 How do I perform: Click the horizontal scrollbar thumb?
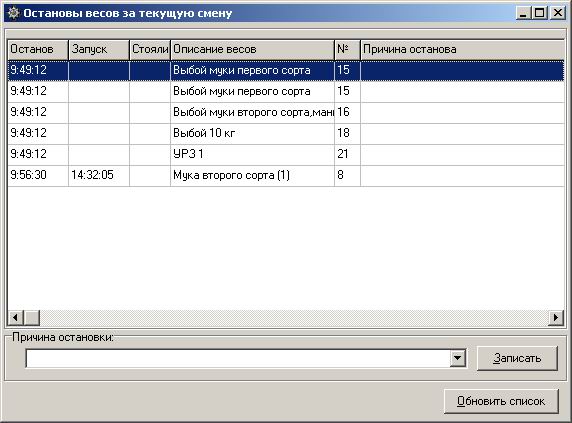pyautogui.click(x=32, y=318)
